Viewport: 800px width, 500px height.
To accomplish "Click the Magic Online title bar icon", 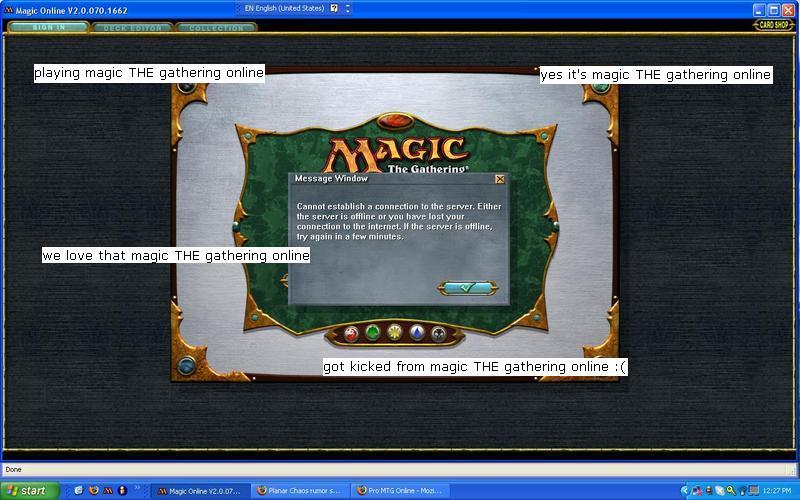I will tap(9, 10).
